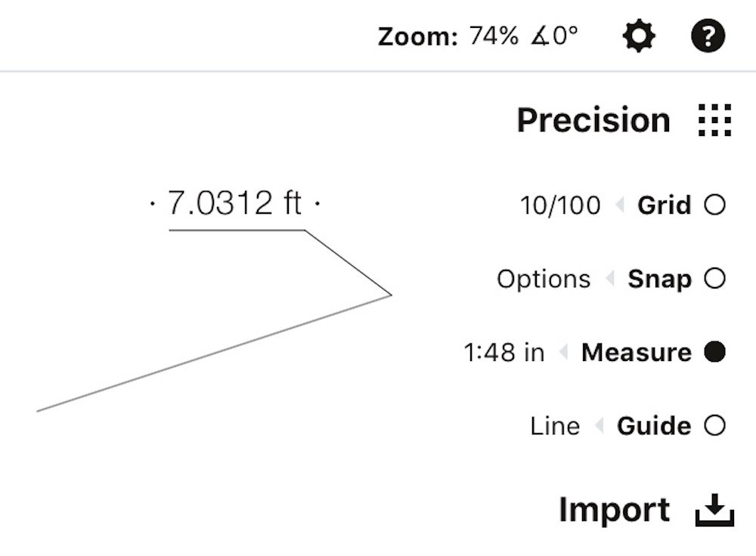756x556 pixels.
Task: Expand the Snap Options arrow
Action: [x=610, y=279]
